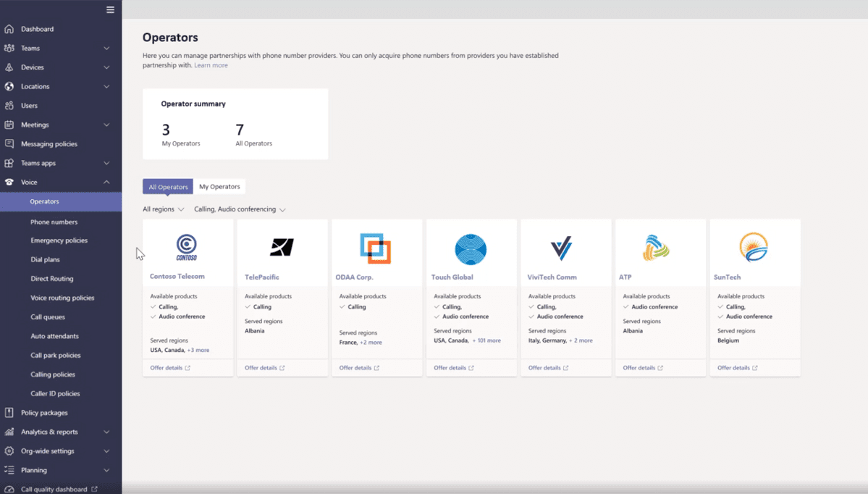Screen dimensions: 868x494
Task: Click the ODAA Corp. logo
Action: point(375,248)
